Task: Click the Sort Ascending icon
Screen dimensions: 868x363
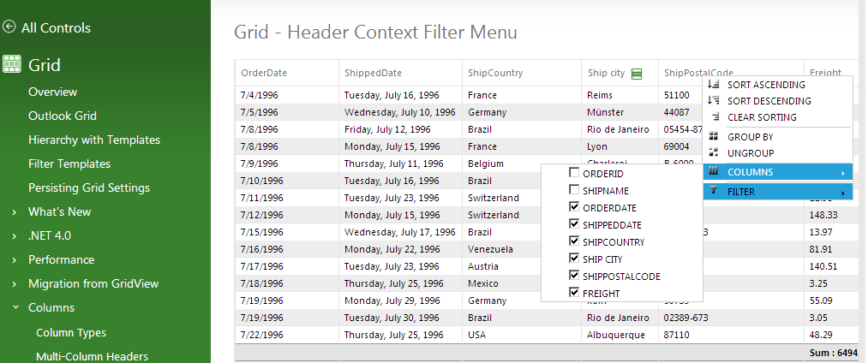Action: [x=714, y=85]
